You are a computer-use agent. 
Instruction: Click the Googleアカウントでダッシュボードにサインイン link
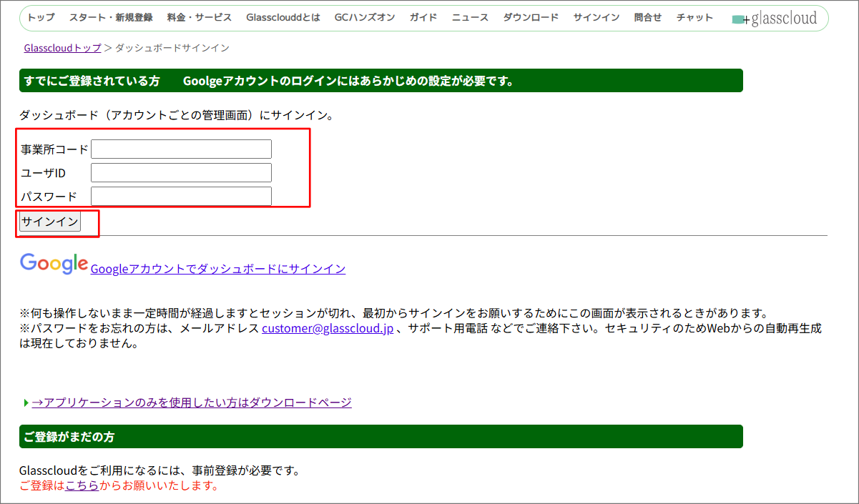(x=219, y=268)
